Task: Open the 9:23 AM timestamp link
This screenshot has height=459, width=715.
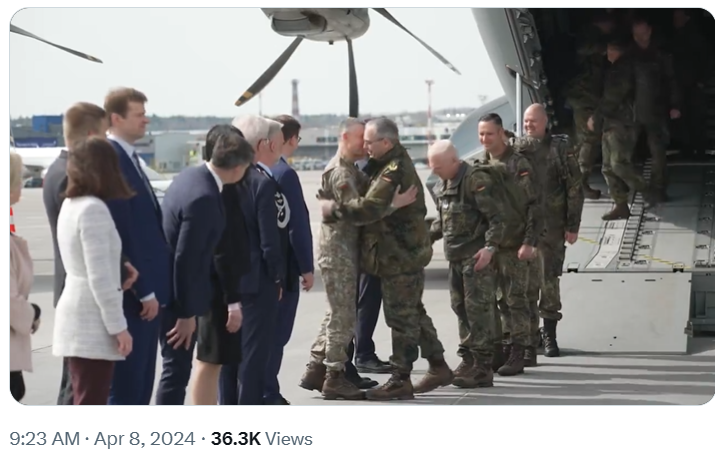Action: pyautogui.click(x=44, y=439)
